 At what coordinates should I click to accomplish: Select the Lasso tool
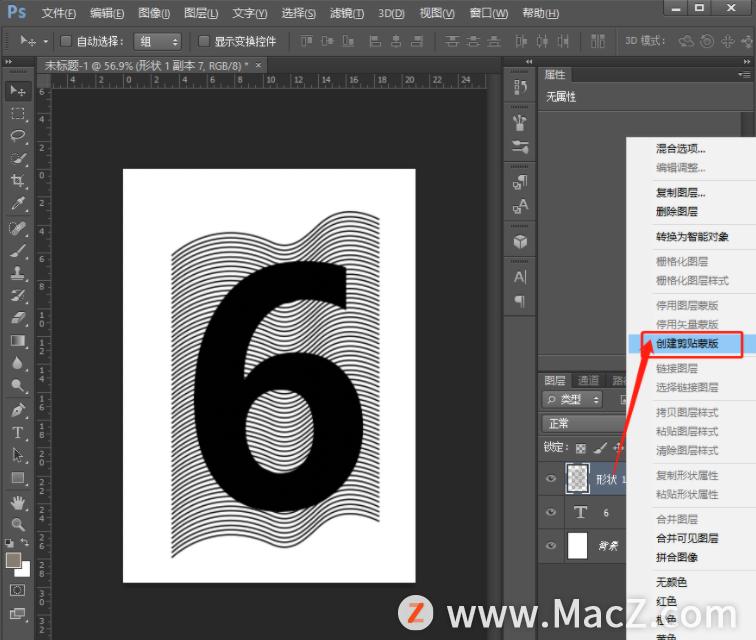point(18,136)
